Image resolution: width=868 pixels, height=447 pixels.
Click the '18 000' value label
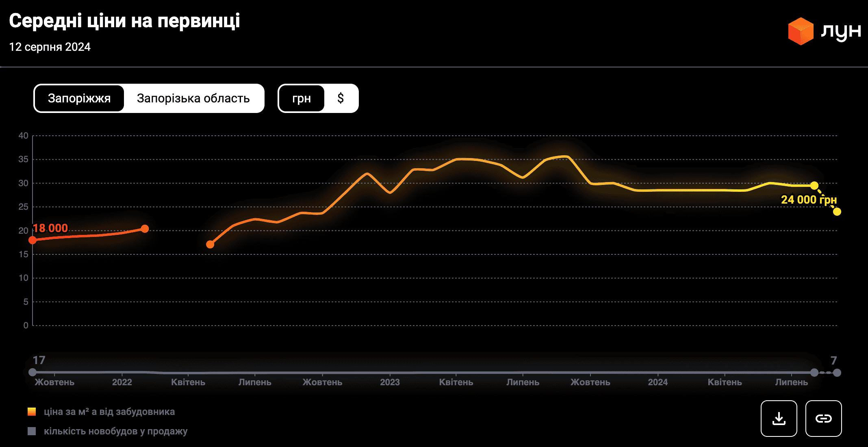pos(50,228)
